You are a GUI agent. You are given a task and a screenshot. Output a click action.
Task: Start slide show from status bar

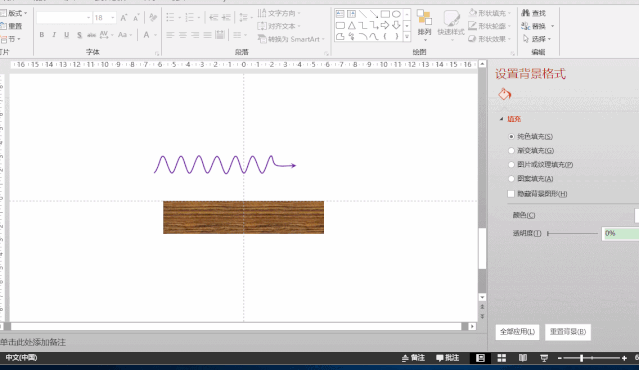point(544,358)
